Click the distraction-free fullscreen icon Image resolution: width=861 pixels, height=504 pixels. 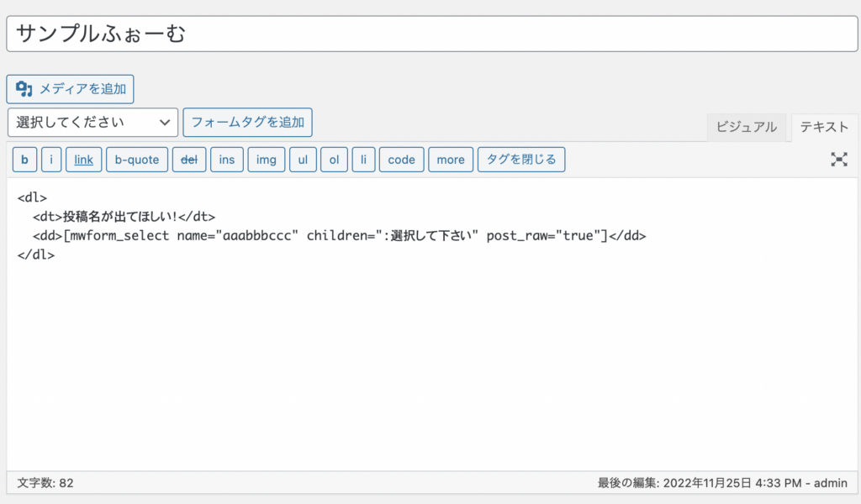pos(838,160)
